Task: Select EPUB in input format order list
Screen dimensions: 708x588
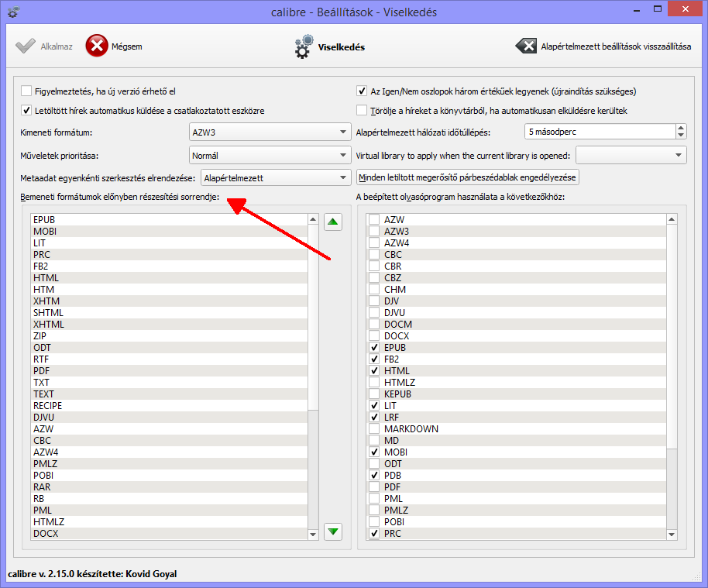Action: 170,219
